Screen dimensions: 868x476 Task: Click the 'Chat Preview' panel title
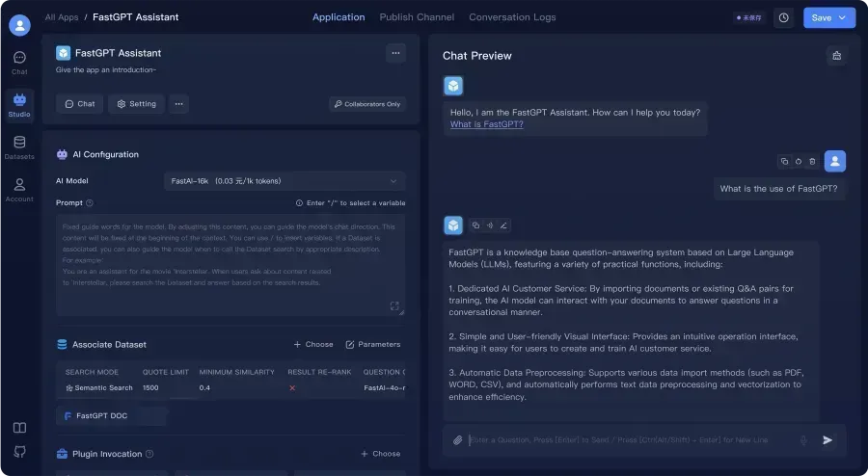pos(477,56)
